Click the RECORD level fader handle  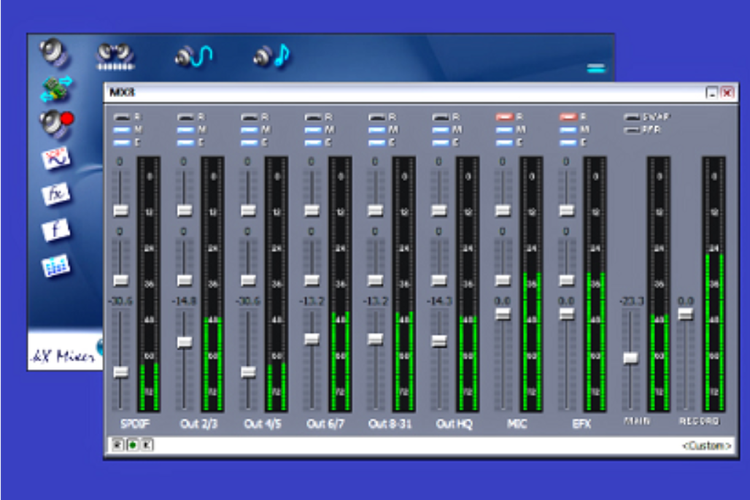tap(686, 314)
